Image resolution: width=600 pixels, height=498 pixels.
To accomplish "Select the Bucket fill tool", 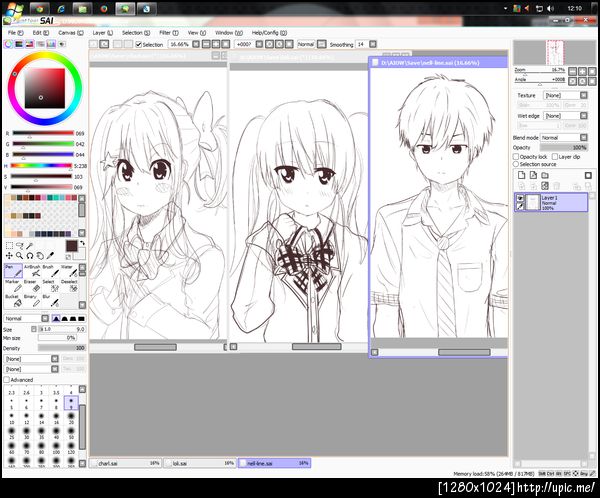I will (x=13, y=301).
